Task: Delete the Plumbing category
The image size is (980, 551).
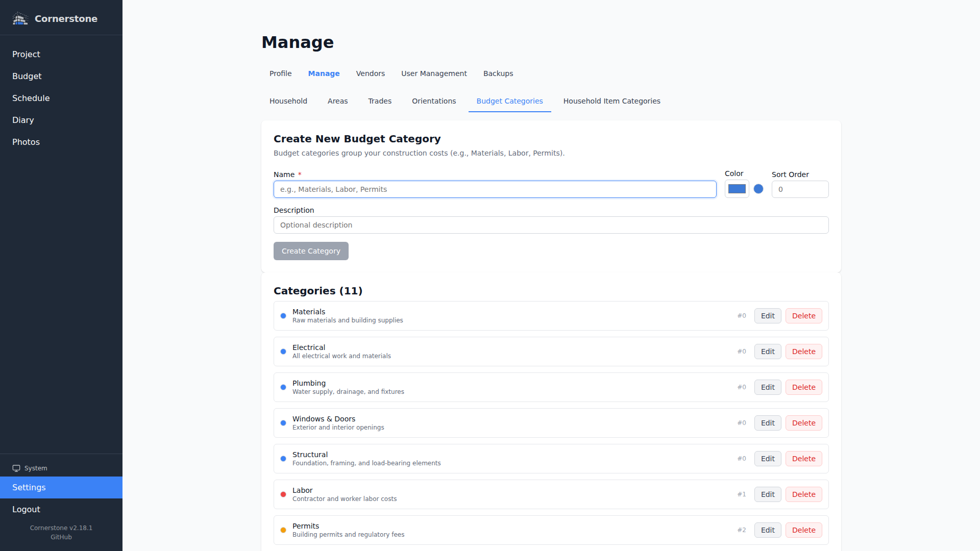Action: 803,387
